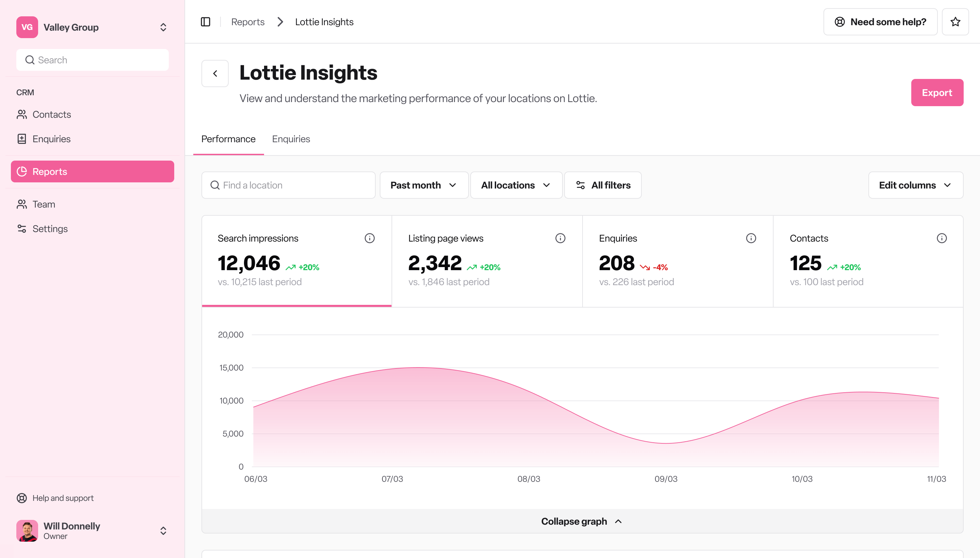980x558 pixels.
Task: Select the Enquiries metric card
Action: pyautogui.click(x=677, y=261)
